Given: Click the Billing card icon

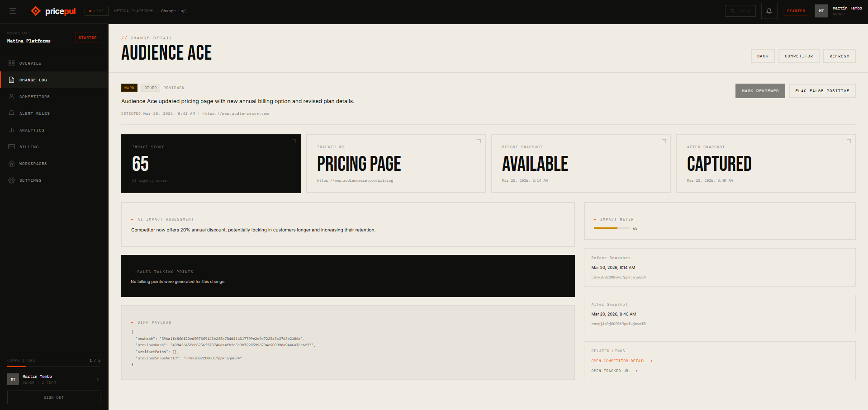Looking at the screenshot, I should pyautogui.click(x=12, y=147).
